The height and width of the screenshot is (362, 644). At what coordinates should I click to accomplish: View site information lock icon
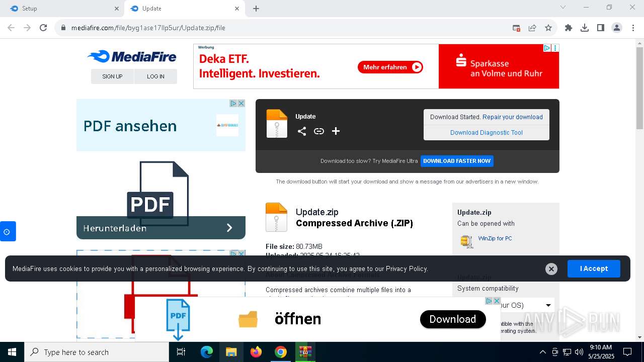point(63,28)
